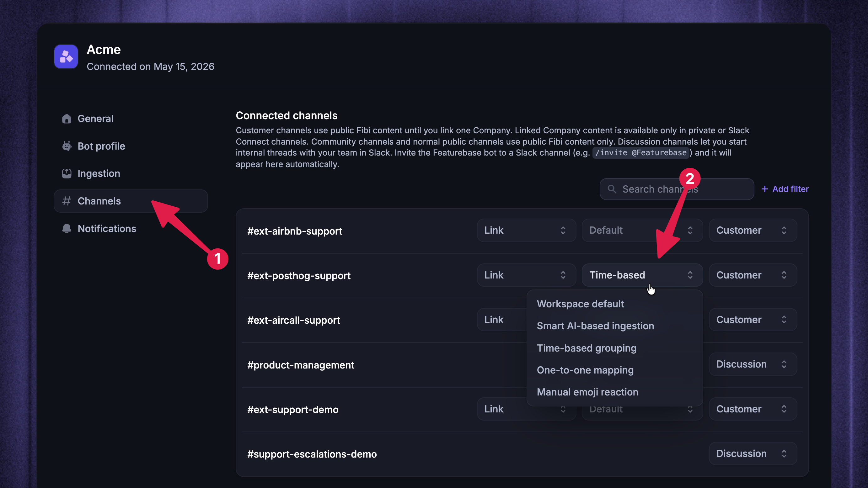Select the Channels sidebar item
Image resolution: width=868 pixels, height=488 pixels.
pos(131,201)
